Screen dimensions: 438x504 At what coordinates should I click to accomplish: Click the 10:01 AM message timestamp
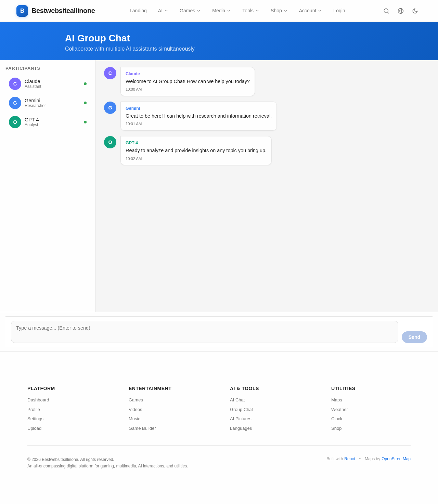point(133,124)
